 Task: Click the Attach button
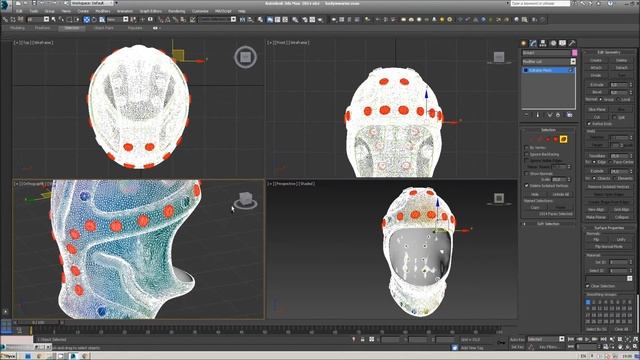click(596, 68)
